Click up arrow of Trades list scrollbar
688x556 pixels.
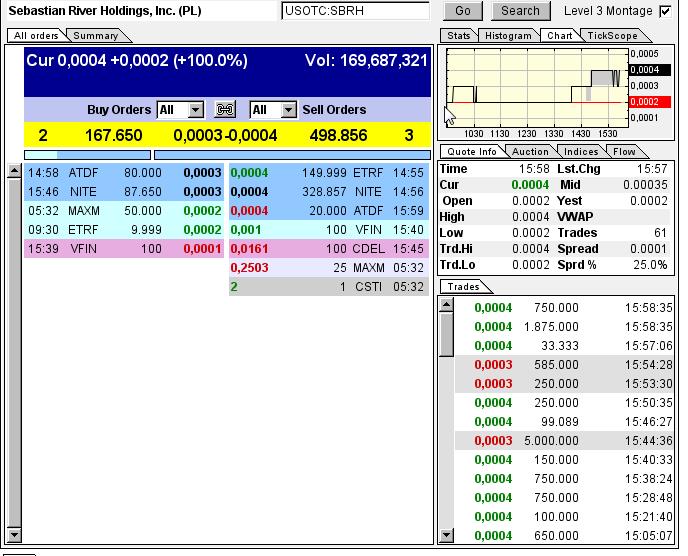tap(447, 305)
